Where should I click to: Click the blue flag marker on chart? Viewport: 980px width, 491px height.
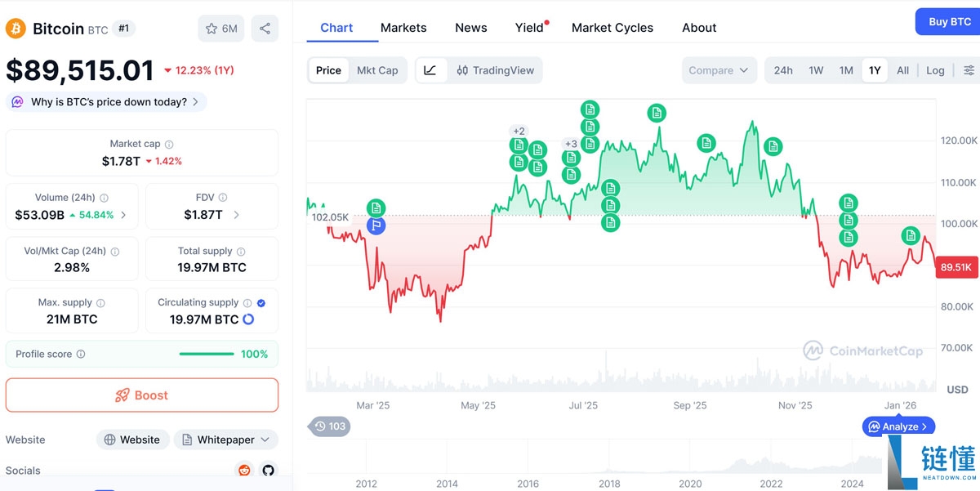point(376,225)
